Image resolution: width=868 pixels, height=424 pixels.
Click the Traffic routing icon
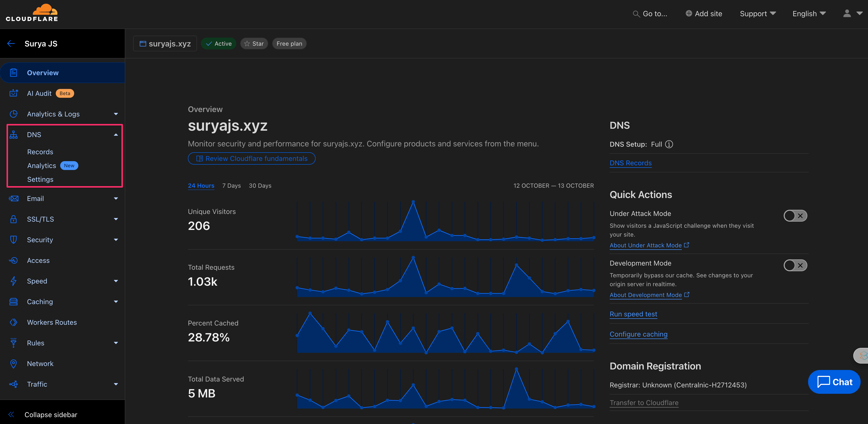click(14, 384)
